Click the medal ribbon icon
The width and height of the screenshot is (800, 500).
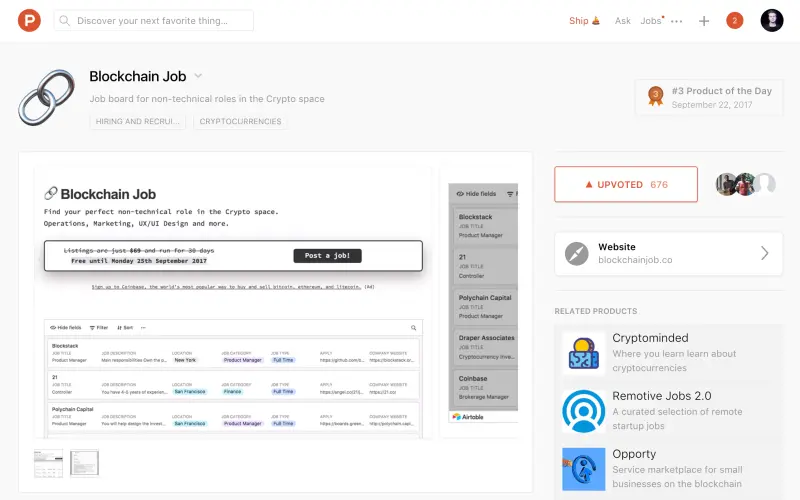pyautogui.click(x=656, y=96)
